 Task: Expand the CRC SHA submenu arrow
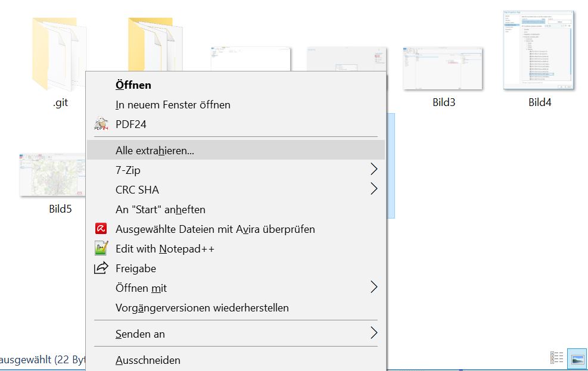(x=374, y=189)
